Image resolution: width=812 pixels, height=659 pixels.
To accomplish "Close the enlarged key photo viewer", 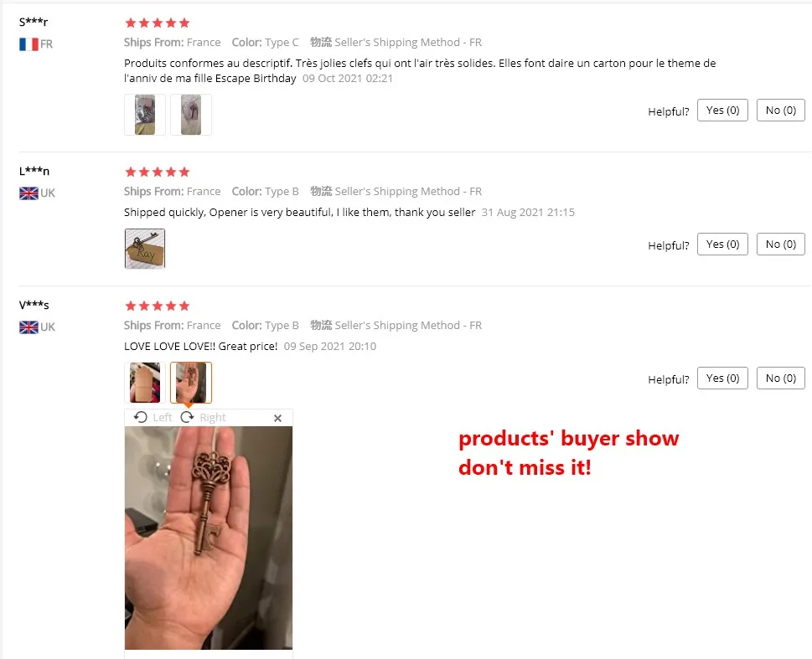I will 277,418.
